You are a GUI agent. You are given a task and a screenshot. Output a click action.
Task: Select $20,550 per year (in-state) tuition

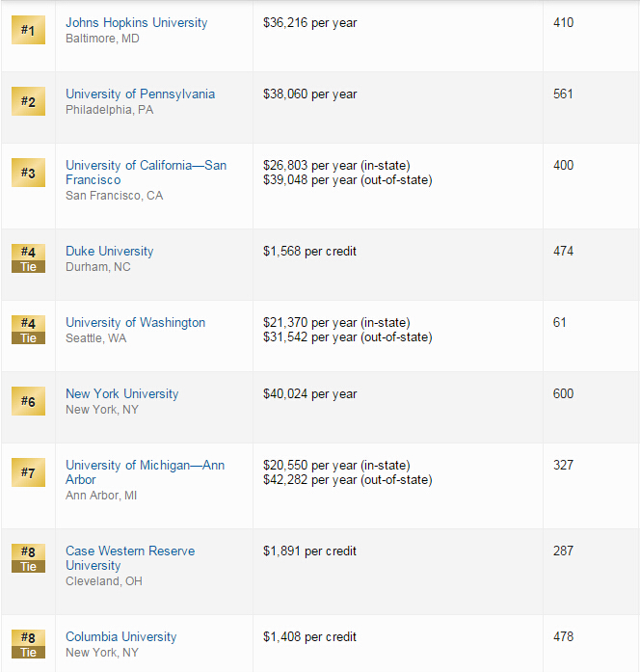[336, 466]
